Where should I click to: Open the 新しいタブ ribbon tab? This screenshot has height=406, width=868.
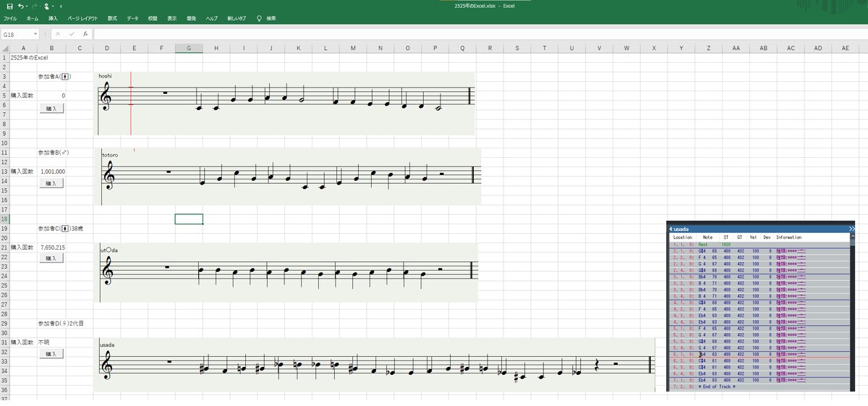[x=236, y=17]
